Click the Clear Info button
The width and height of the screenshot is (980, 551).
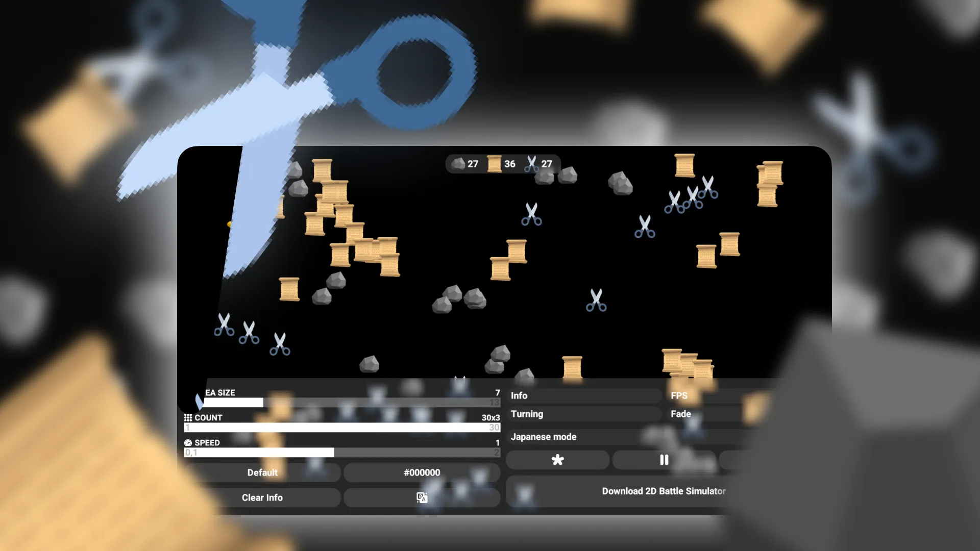[x=262, y=497]
